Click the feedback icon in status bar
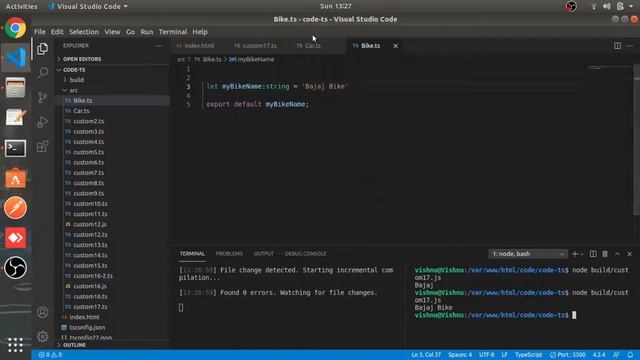The height and width of the screenshot is (360, 640). (x=616, y=355)
